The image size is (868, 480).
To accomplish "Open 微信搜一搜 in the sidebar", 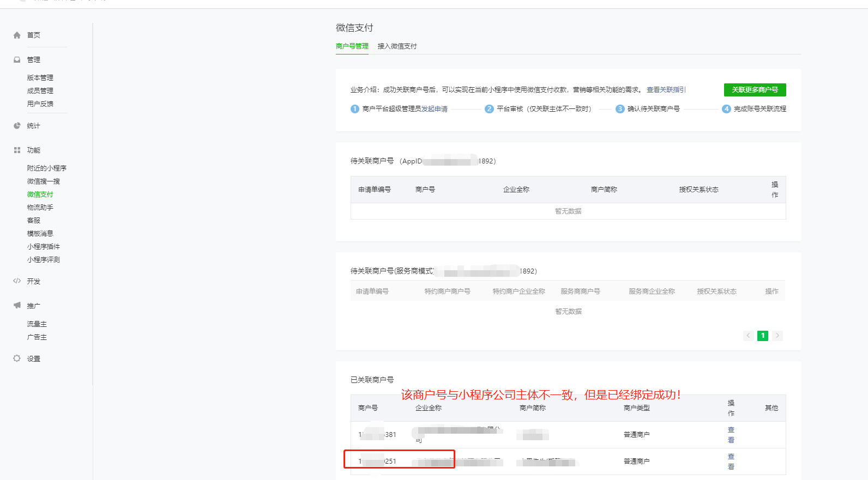I will pos(44,181).
